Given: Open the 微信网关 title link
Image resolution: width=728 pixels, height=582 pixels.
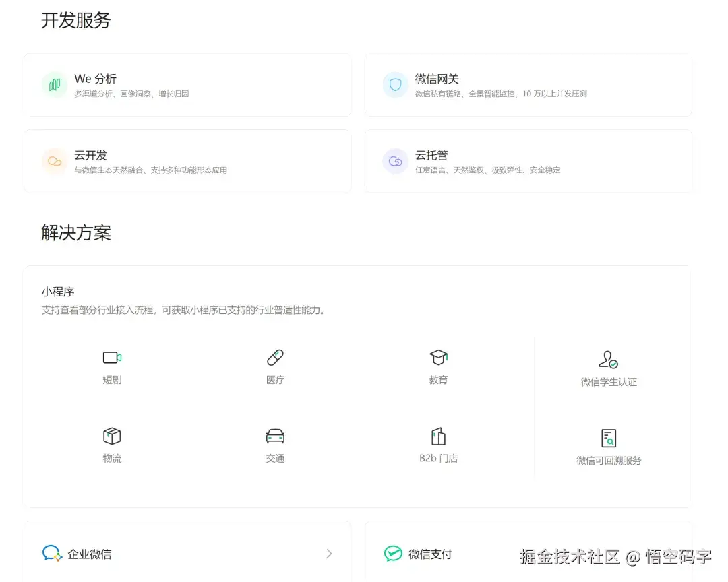Looking at the screenshot, I should tap(436, 78).
